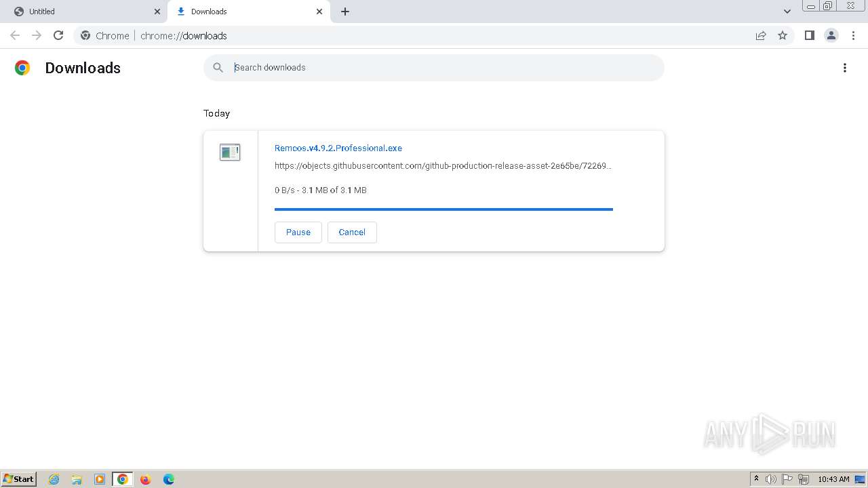Pause the Remcos download

click(298, 232)
